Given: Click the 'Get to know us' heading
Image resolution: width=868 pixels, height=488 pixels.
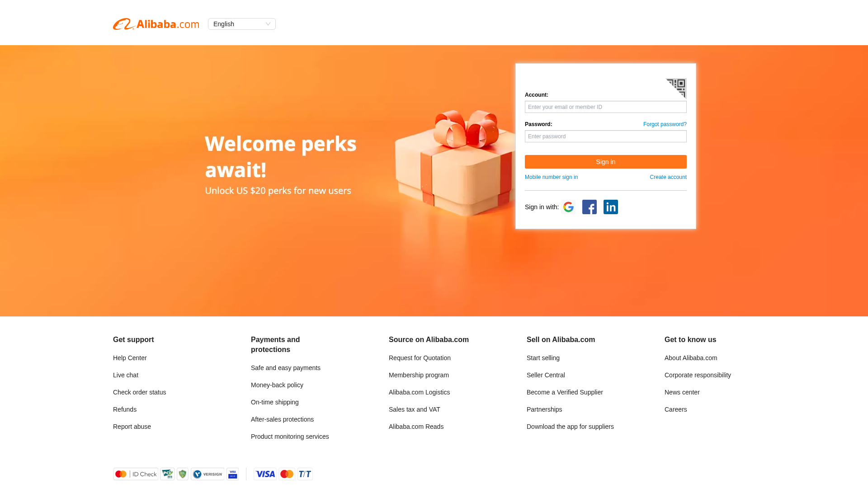Looking at the screenshot, I should click(690, 340).
